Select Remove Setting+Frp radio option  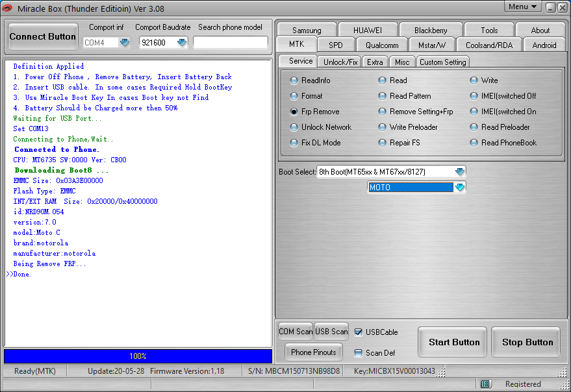[x=382, y=112]
